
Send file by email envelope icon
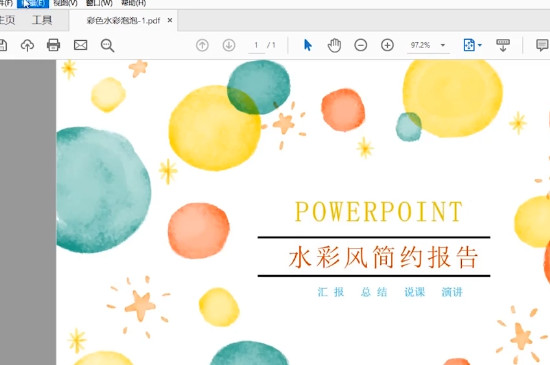point(80,45)
